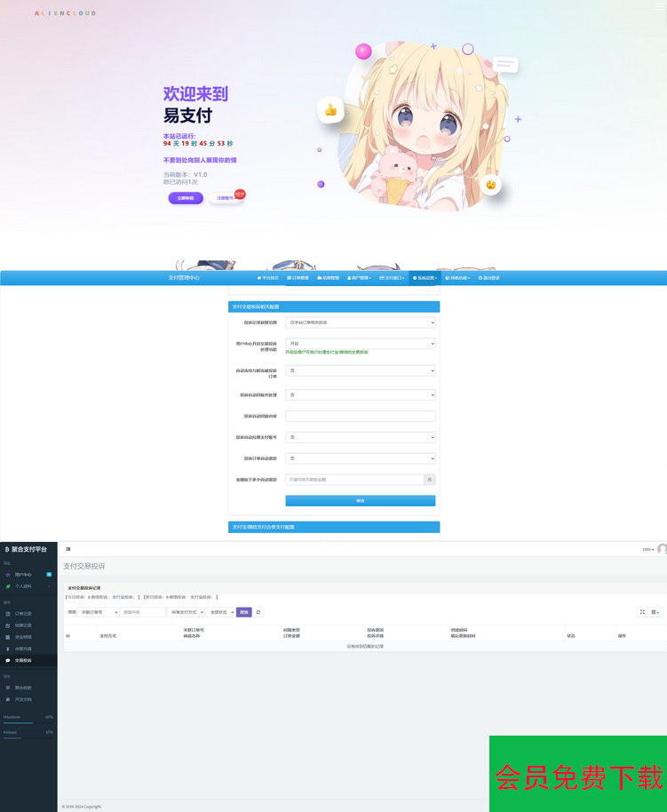Open 个人资料 leaf icon in the sidebar
The image size is (667, 812).
coord(8,586)
